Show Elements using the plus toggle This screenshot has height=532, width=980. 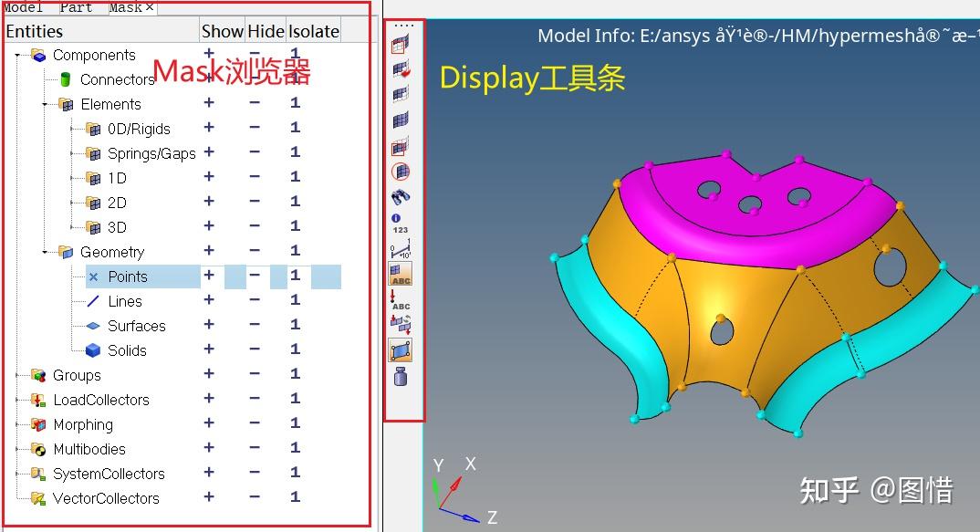209,102
